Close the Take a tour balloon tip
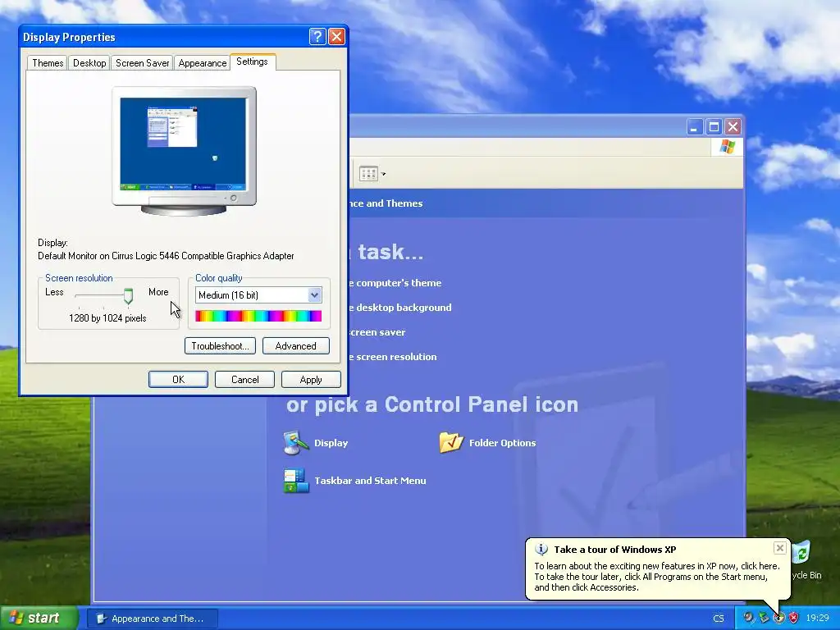Screen dimensions: 840x630 780,547
